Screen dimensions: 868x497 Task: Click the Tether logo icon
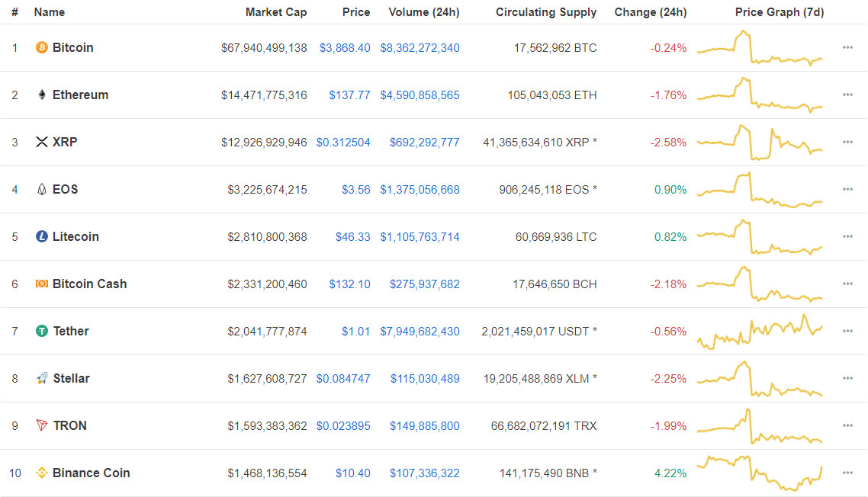tap(41, 331)
